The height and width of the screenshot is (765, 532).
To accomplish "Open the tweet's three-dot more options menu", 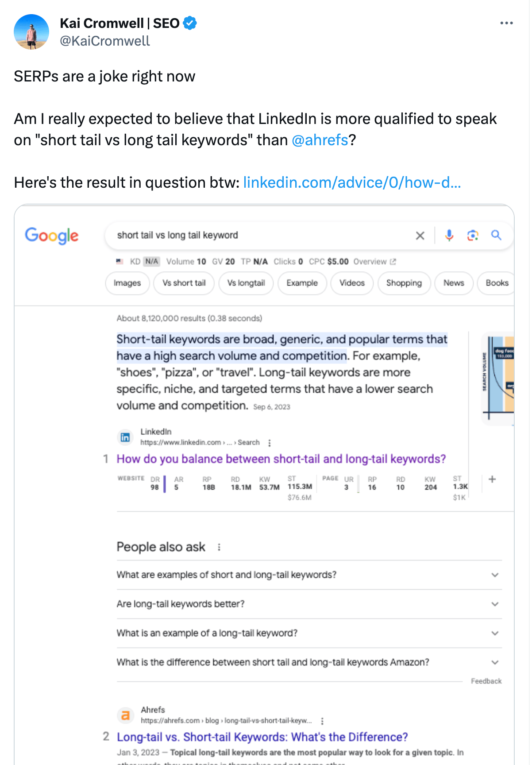I will [506, 23].
